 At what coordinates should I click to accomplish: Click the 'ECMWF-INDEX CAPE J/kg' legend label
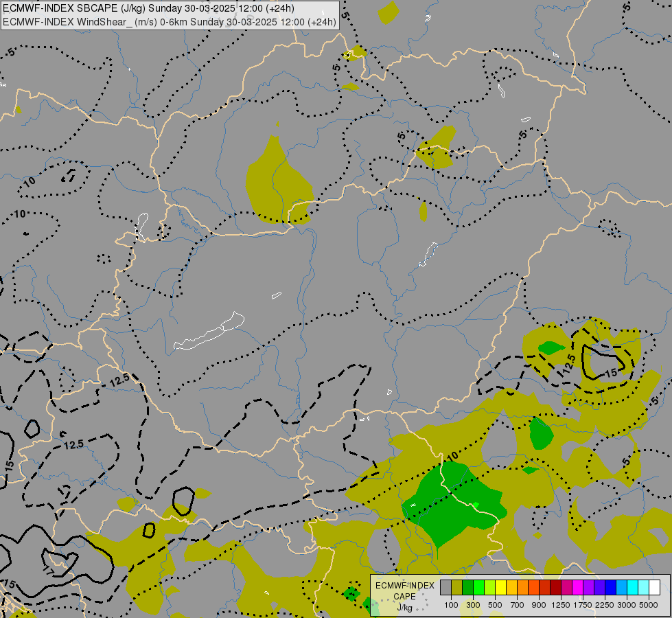(x=404, y=597)
